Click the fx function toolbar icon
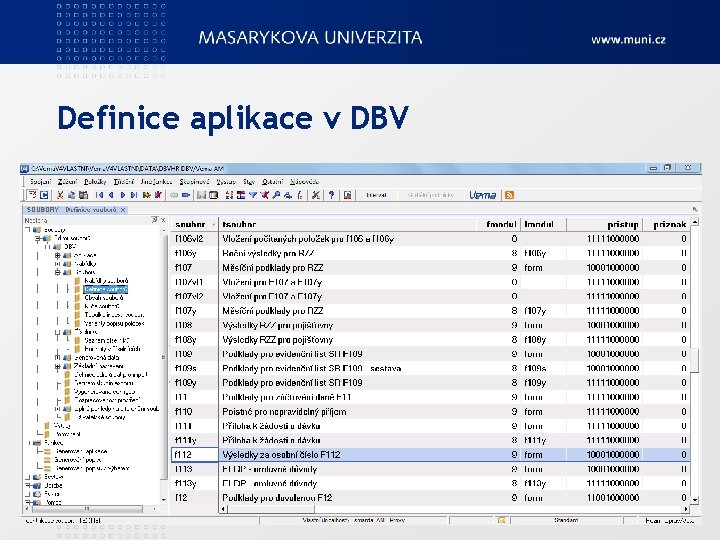The height and width of the screenshot is (540, 720). click(300, 195)
